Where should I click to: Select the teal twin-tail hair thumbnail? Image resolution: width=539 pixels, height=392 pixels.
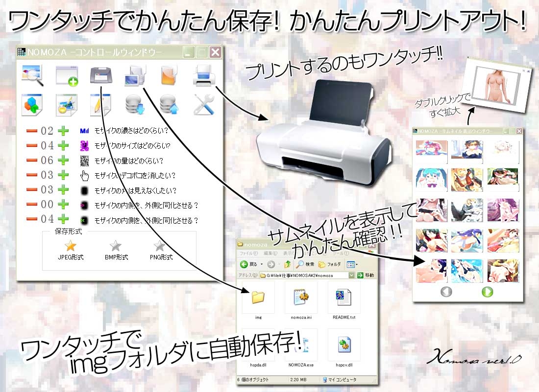click(431, 179)
